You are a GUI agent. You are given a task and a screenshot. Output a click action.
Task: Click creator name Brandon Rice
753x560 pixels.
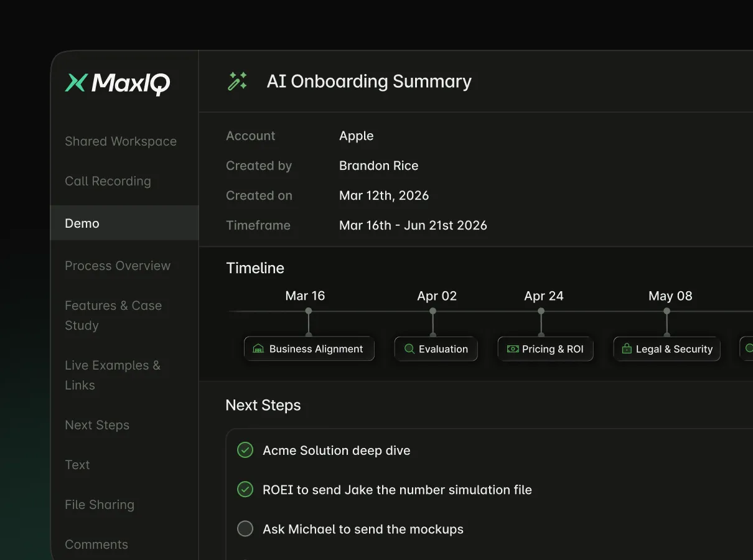tap(379, 166)
